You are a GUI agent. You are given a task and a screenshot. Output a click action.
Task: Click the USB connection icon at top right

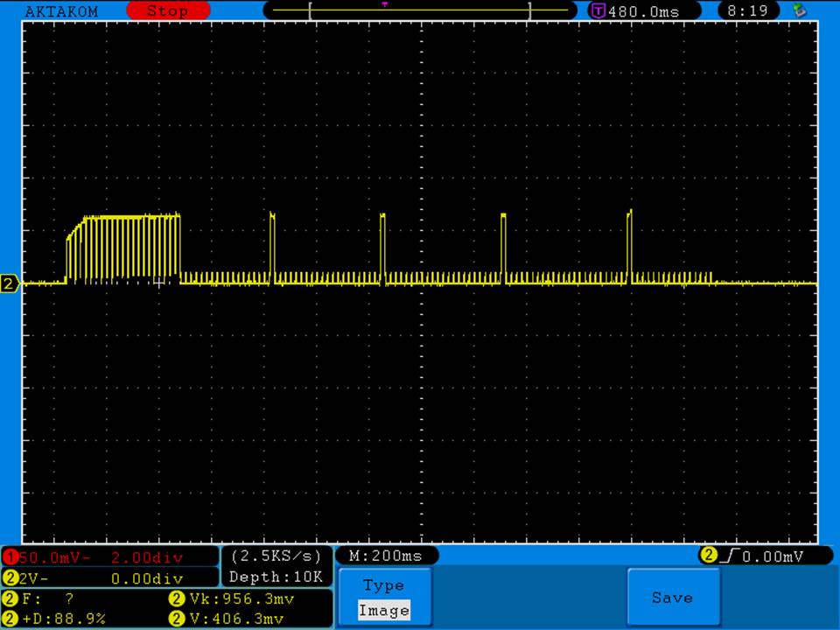pyautogui.click(x=798, y=10)
